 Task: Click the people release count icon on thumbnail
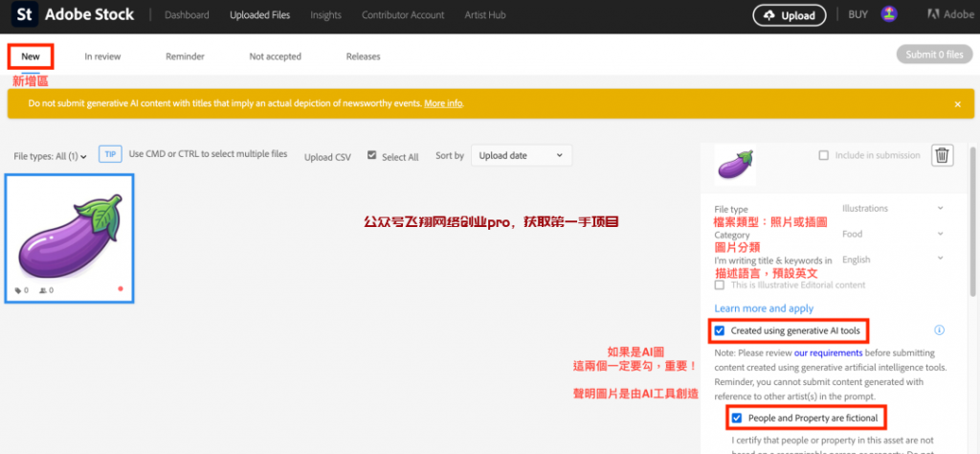[x=42, y=290]
